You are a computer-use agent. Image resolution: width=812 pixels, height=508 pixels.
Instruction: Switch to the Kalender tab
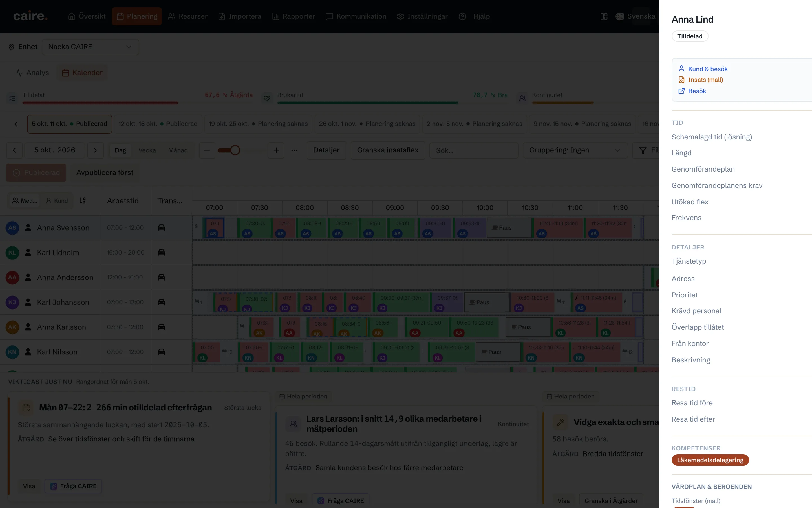tap(82, 73)
